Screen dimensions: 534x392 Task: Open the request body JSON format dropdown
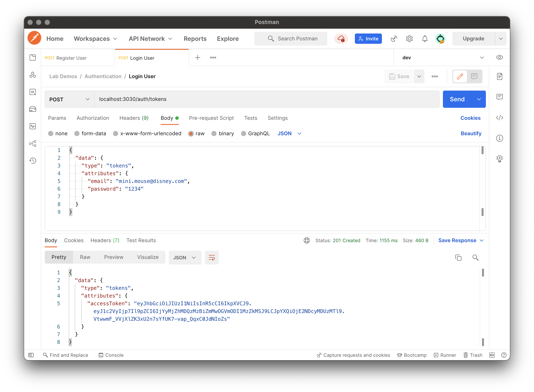click(290, 134)
